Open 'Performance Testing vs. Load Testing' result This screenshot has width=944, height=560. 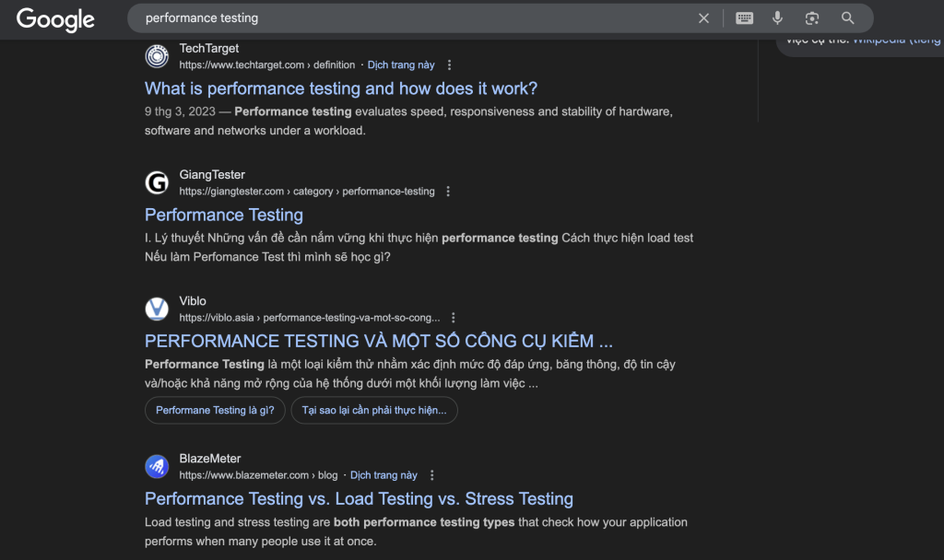(x=359, y=498)
